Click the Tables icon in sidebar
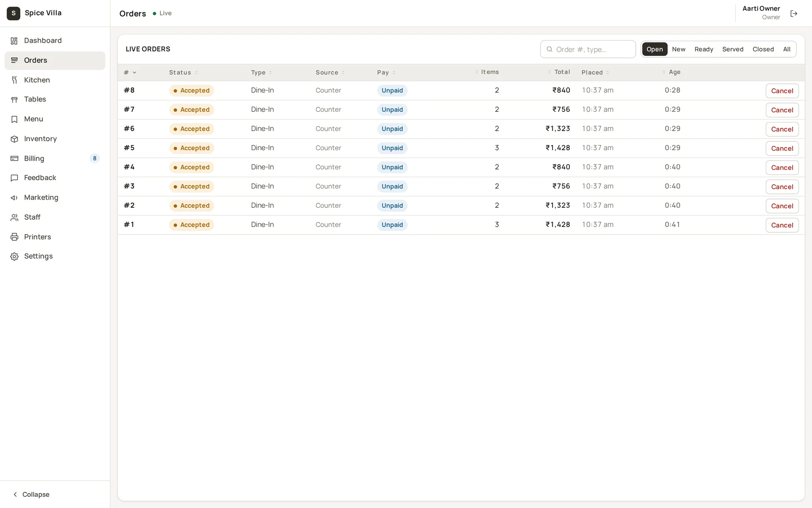The height and width of the screenshot is (508, 812). [x=14, y=100]
